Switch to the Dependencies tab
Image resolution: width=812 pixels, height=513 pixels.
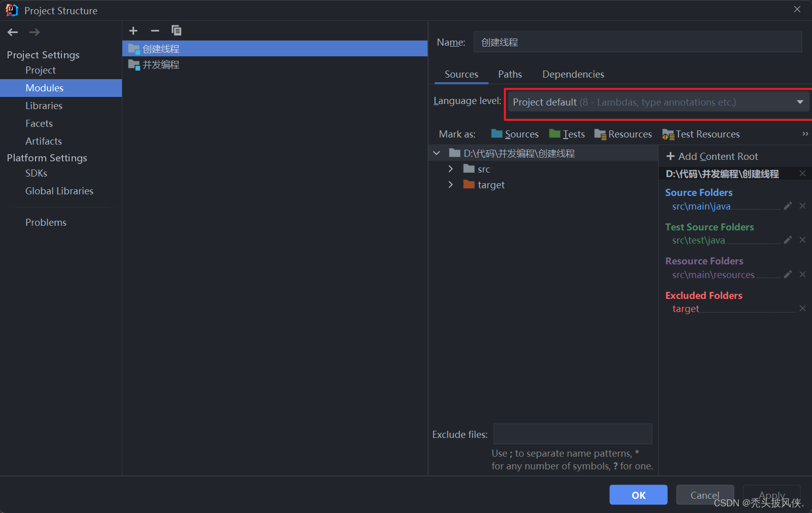point(573,74)
